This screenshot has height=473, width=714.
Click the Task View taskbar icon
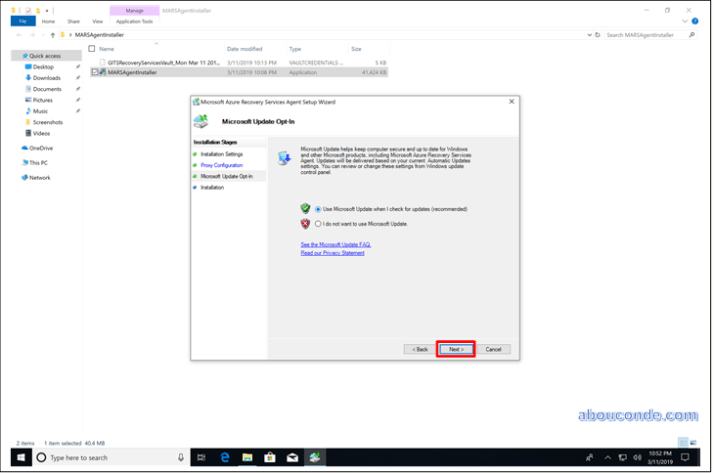pyautogui.click(x=201, y=457)
